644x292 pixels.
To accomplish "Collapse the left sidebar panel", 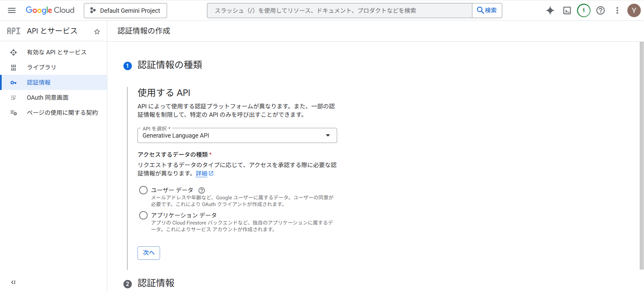I will point(13,282).
